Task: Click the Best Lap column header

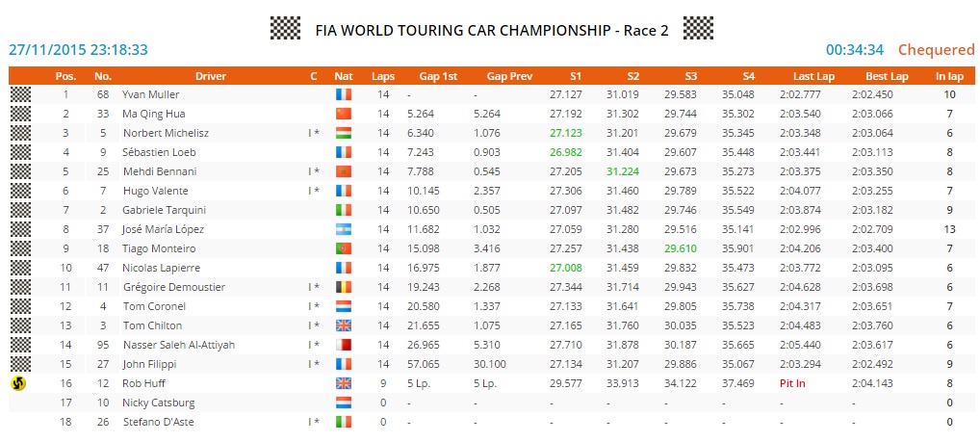Action: tap(887, 75)
